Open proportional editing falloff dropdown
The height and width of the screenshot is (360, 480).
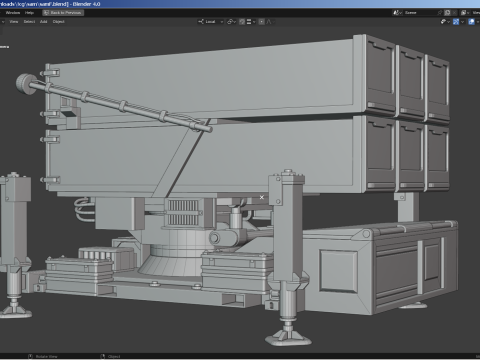271,22
